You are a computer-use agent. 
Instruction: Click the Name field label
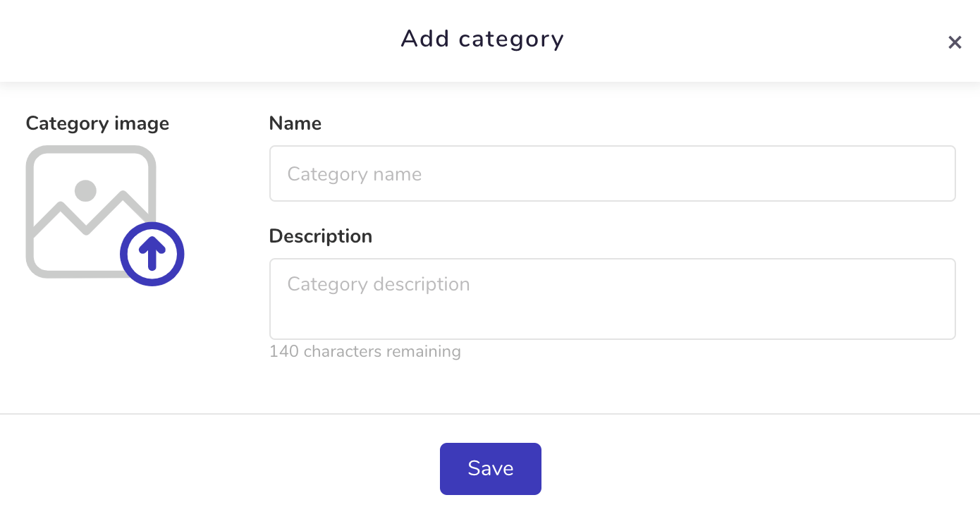click(x=295, y=123)
